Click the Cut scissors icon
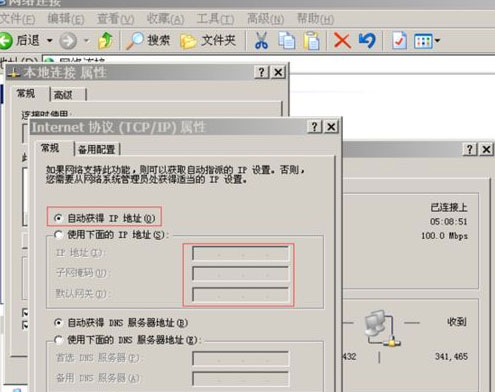This screenshot has width=495, height=392. 261,41
